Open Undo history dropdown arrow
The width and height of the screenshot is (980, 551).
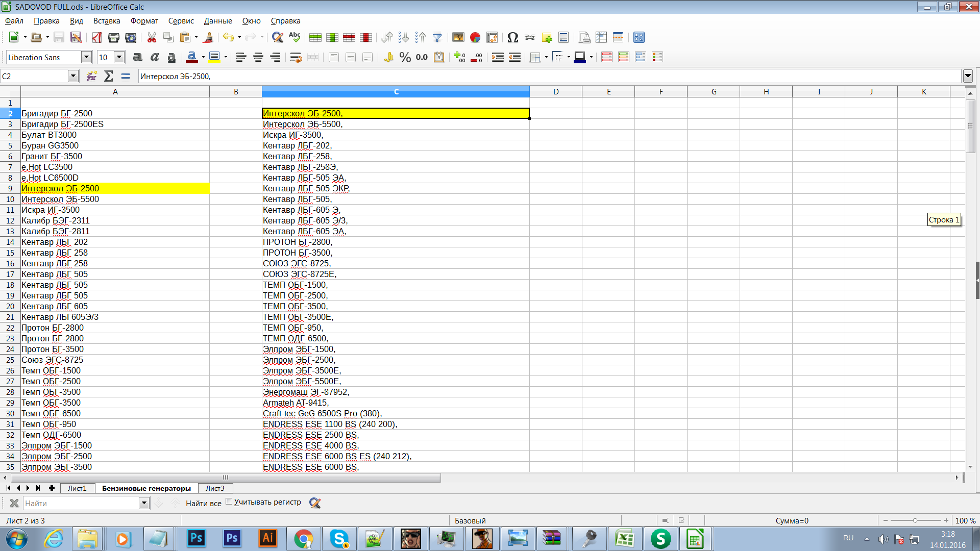tap(239, 37)
